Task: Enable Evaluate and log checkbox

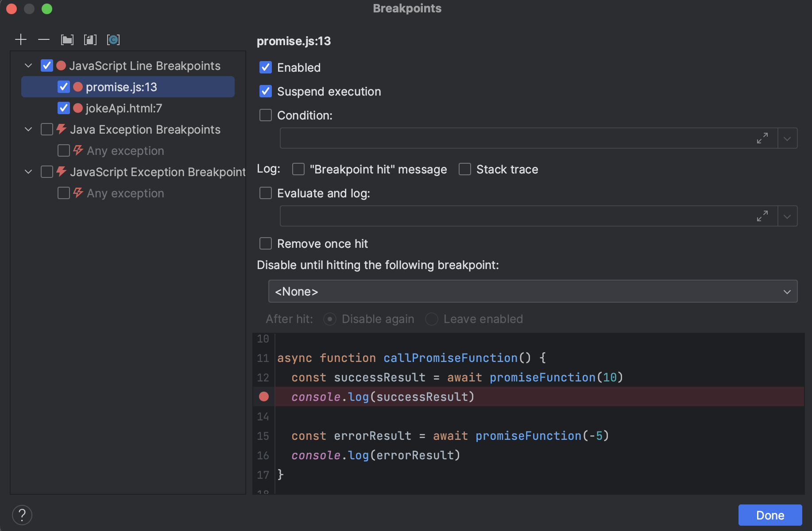Action: 266,193
